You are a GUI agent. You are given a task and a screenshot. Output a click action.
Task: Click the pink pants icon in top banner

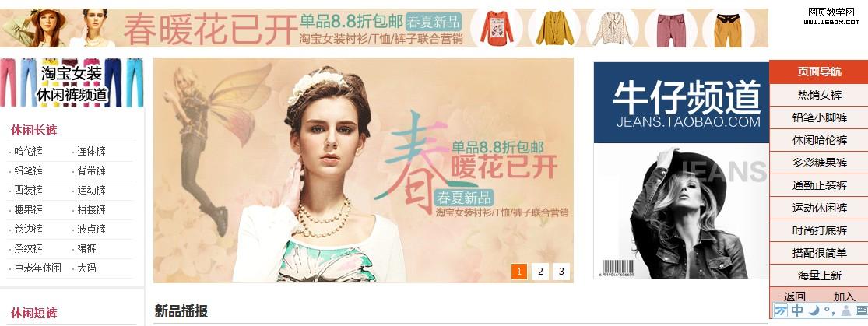(671, 30)
